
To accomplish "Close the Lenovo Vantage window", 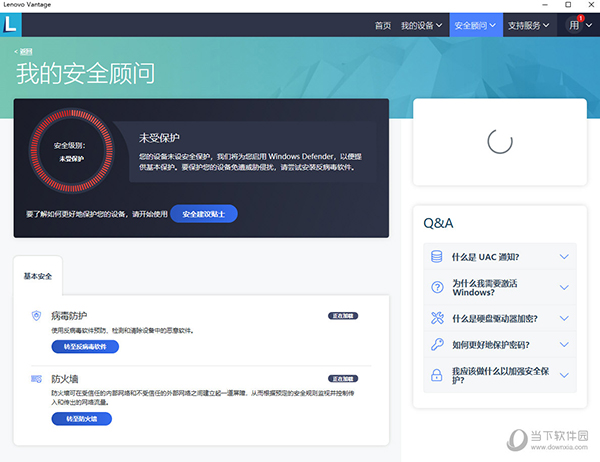I will pos(591,5).
